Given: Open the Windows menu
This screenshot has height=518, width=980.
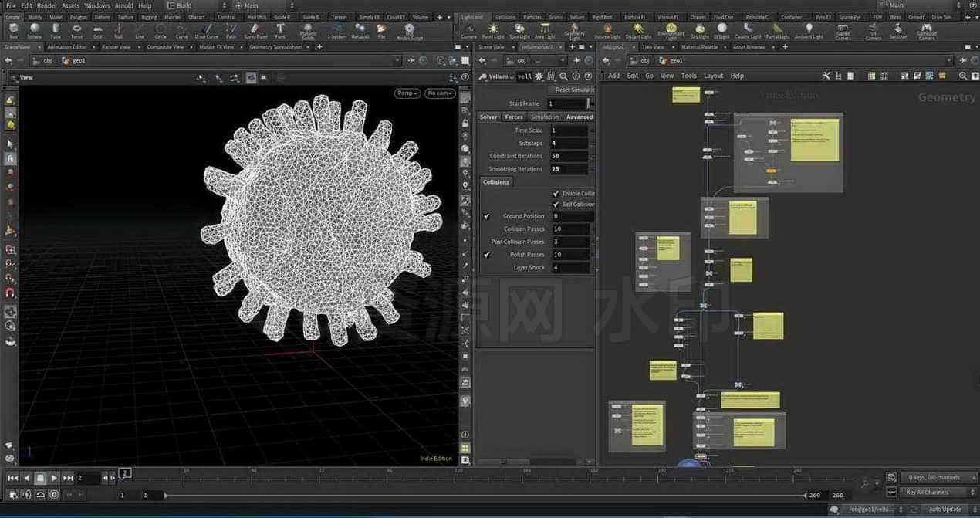Looking at the screenshot, I should click(96, 5).
